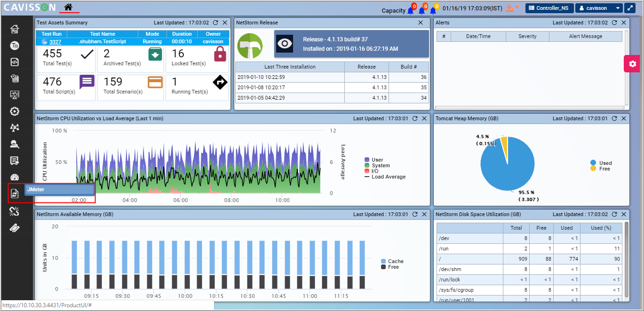Click the Used (%) column header
644x311 pixels.
(601, 228)
